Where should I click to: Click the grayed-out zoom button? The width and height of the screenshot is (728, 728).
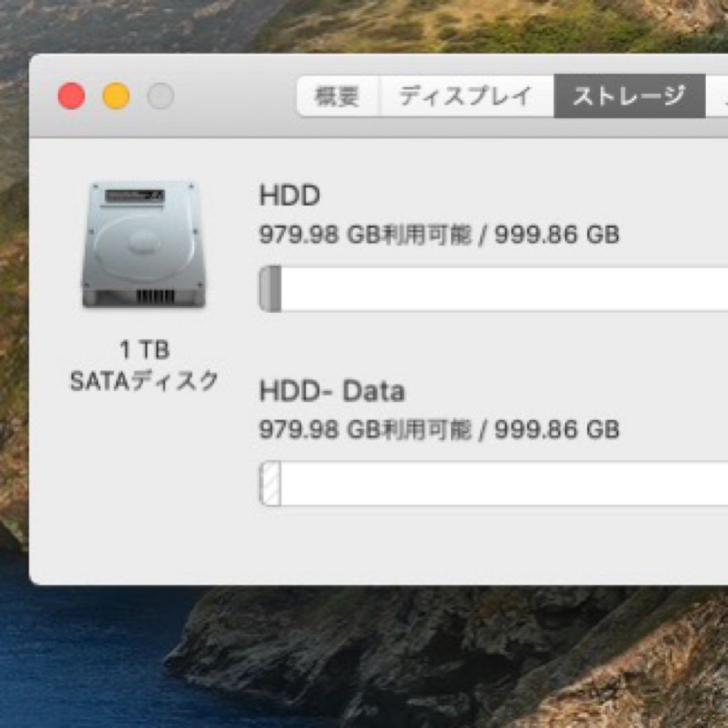159,96
